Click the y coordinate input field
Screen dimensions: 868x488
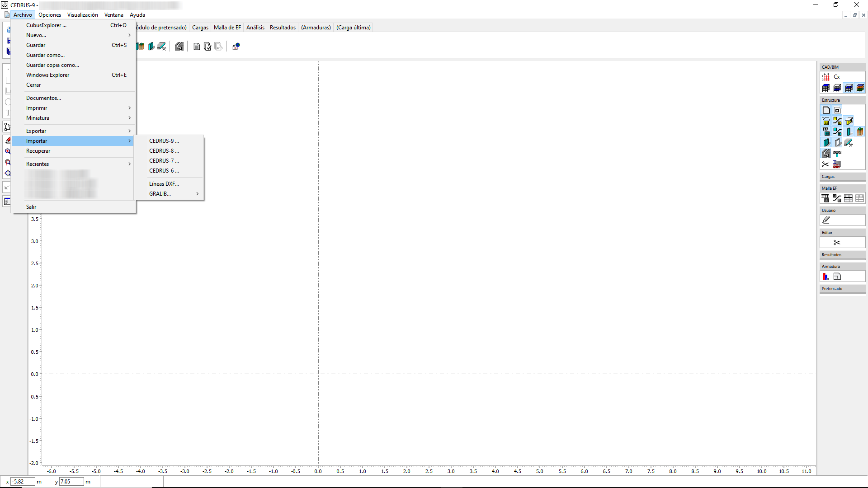pos(71,482)
